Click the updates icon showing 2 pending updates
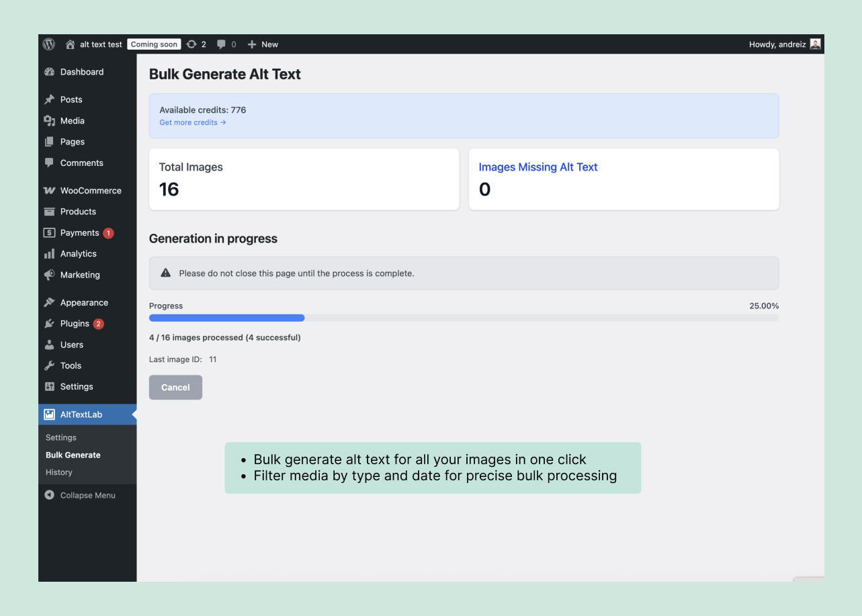 pos(191,44)
